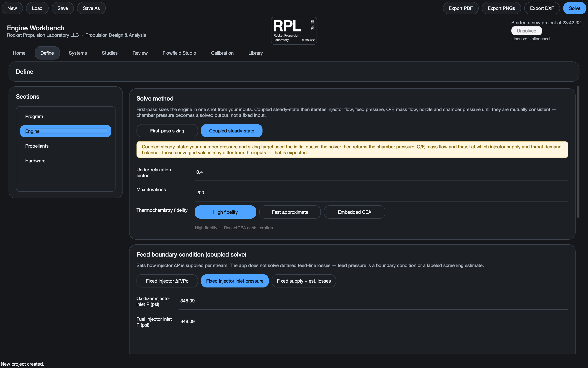Choose Fast approximate thermochemistry fidelity
The height and width of the screenshot is (368, 588).
290,212
